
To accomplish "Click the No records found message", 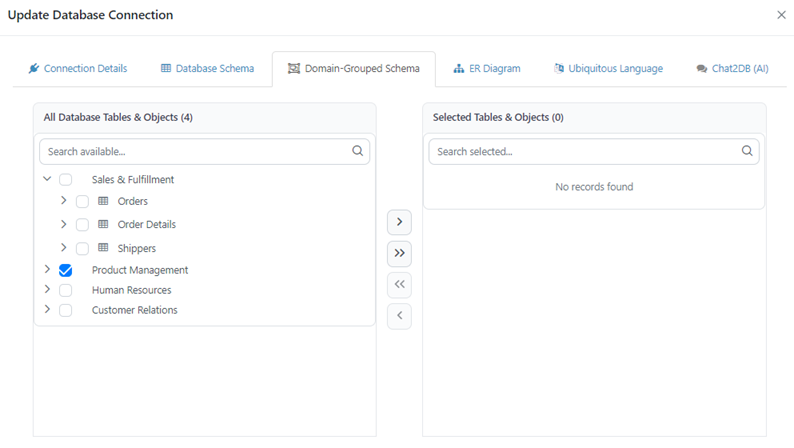I will [594, 187].
